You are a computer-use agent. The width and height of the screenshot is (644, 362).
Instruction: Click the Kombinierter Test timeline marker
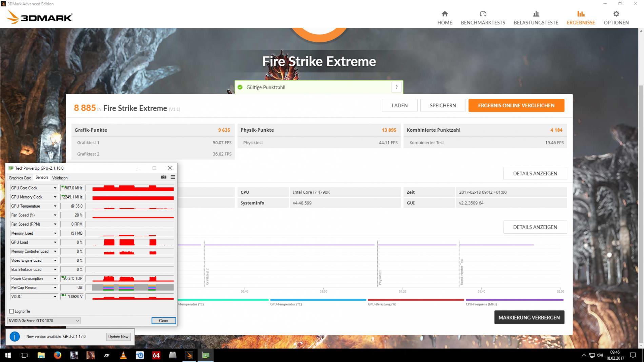[x=462, y=272]
